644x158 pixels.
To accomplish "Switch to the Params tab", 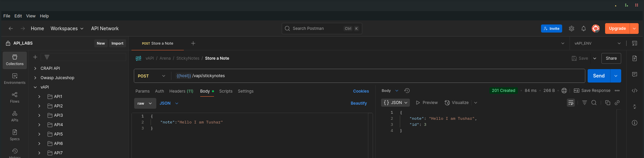I will (143, 91).
